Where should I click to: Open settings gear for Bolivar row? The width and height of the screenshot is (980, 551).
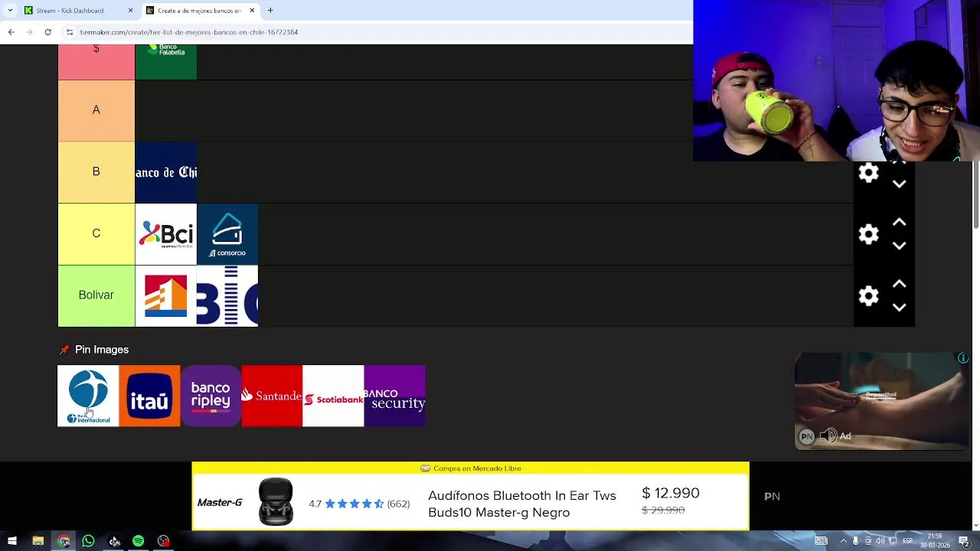point(868,295)
